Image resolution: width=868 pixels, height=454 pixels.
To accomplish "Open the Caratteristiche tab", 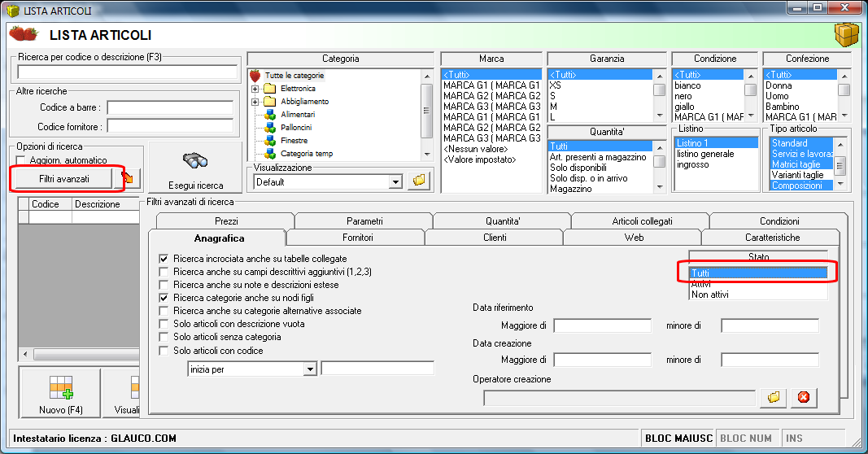I will [772, 237].
